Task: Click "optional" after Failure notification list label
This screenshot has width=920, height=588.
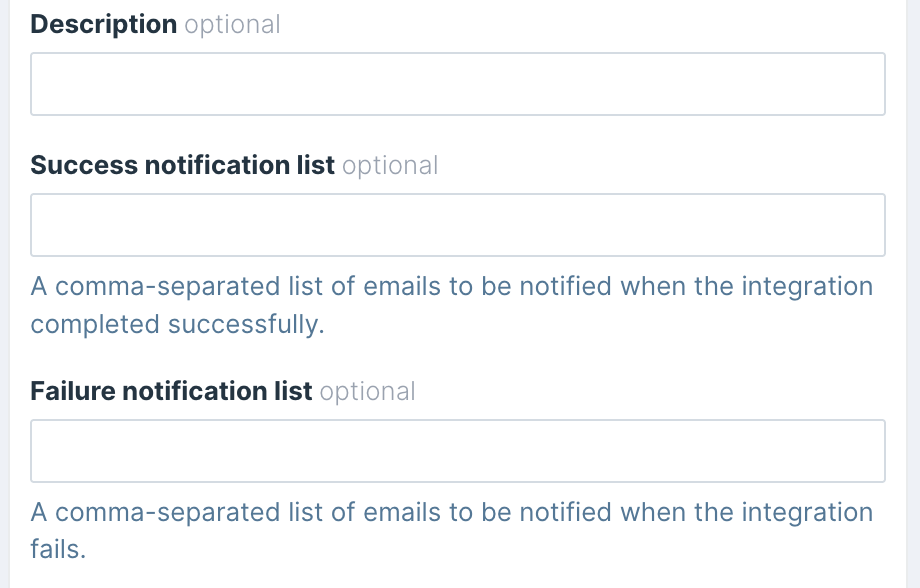Action: [367, 391]
